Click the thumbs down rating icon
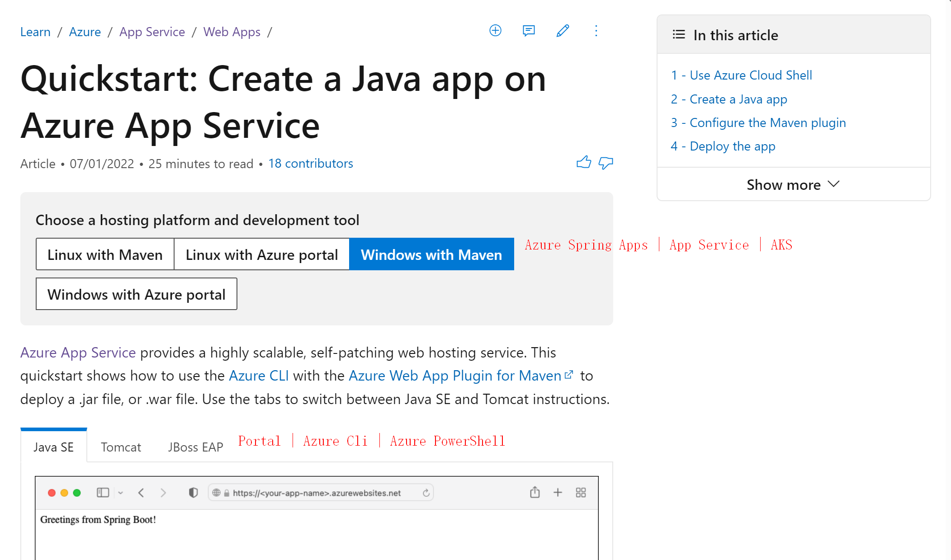Viewport: 951px width, 560px height. [x=606, y=163]
